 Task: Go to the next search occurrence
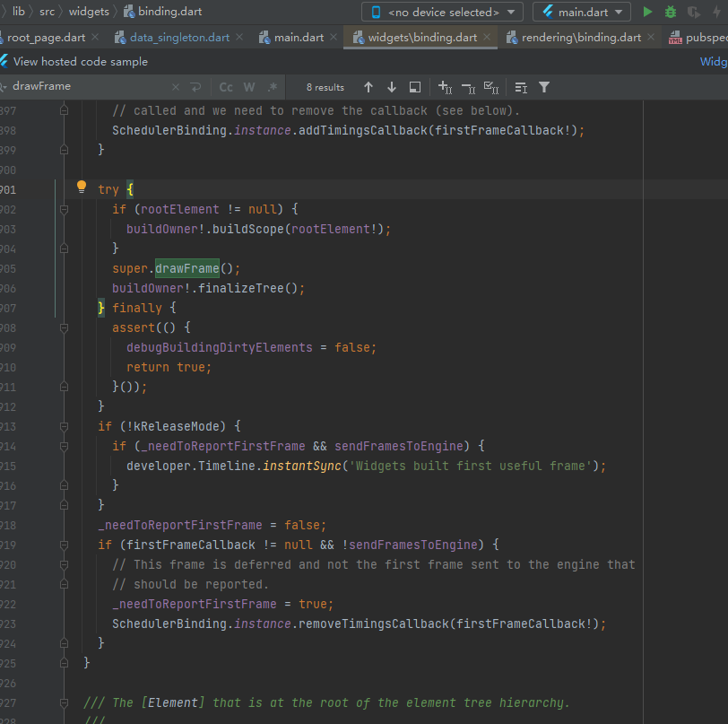(x=391, y=87)
